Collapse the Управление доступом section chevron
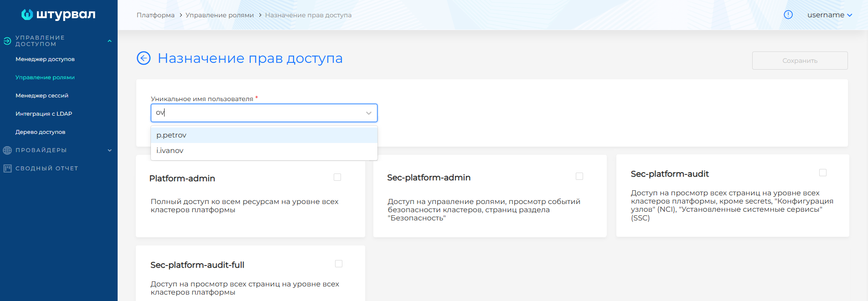 point(109,41)
